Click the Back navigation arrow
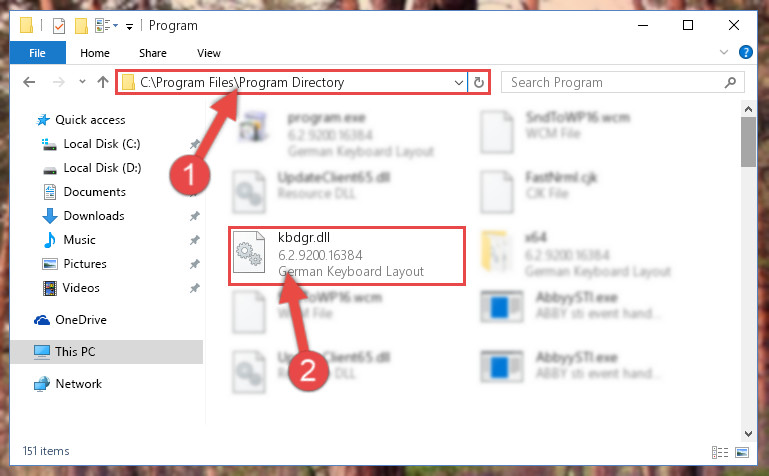This screenshot has height=476, width=769. (x=29, y=82)
